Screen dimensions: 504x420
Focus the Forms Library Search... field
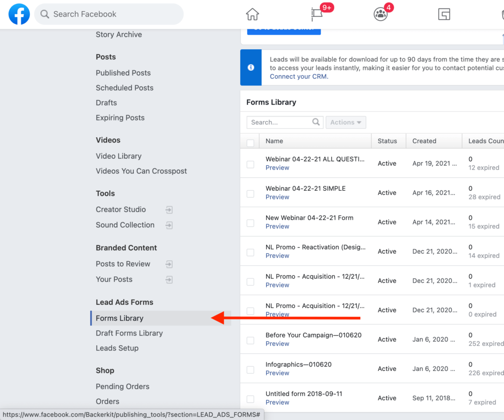pos(285,122)
